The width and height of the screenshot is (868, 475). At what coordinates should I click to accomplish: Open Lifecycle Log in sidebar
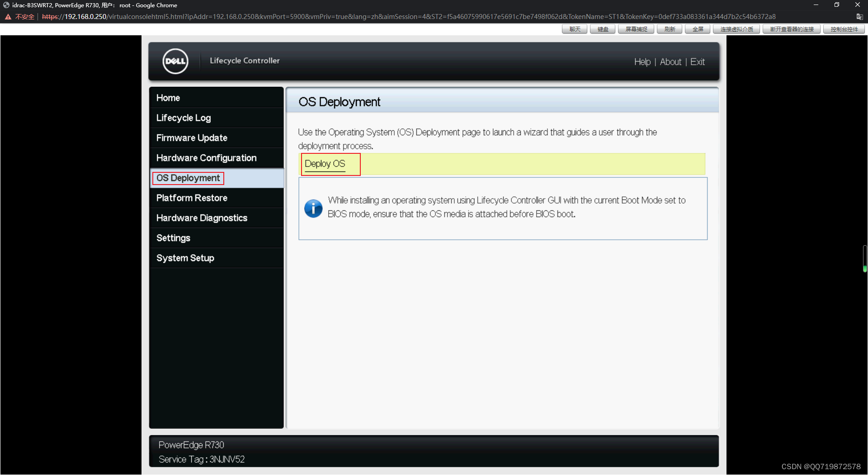pyautogui.click(x=217, y=118)
